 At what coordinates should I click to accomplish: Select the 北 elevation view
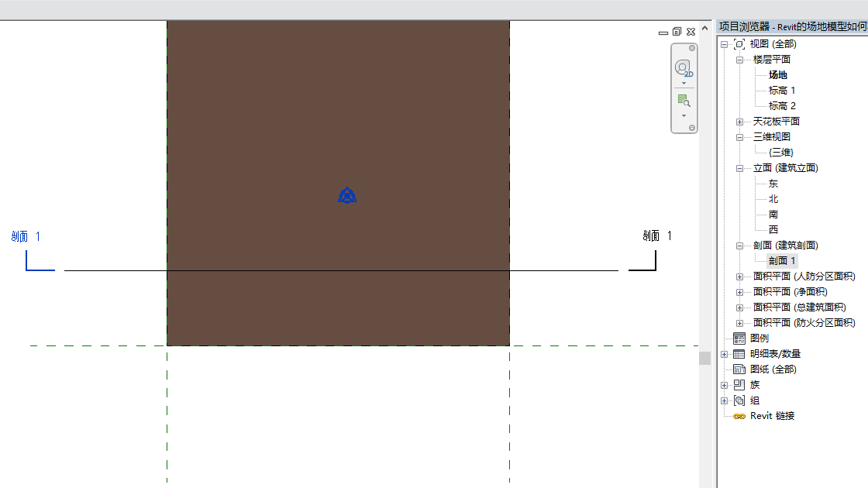coord(773,198)
